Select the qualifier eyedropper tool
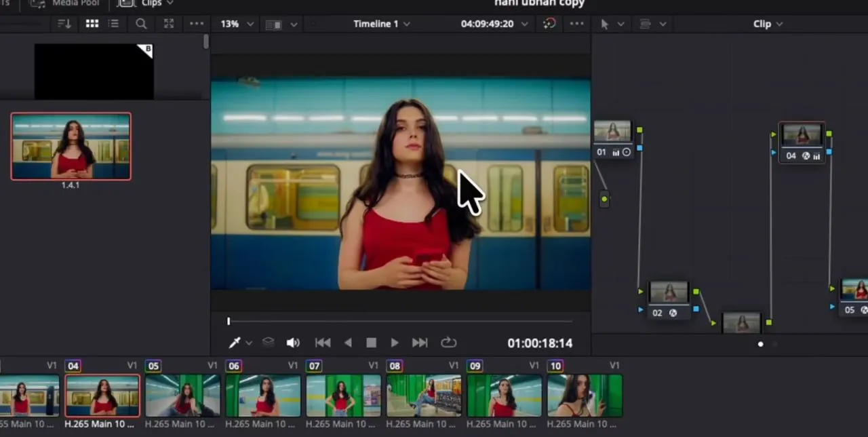This screenshot has width=868, height=437. point(235,343)
